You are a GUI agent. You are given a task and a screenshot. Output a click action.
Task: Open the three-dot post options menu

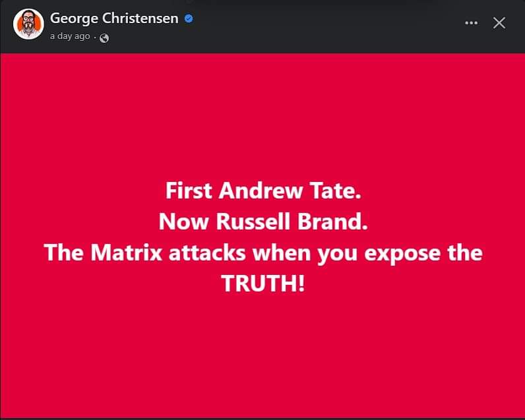coord(470,22)
